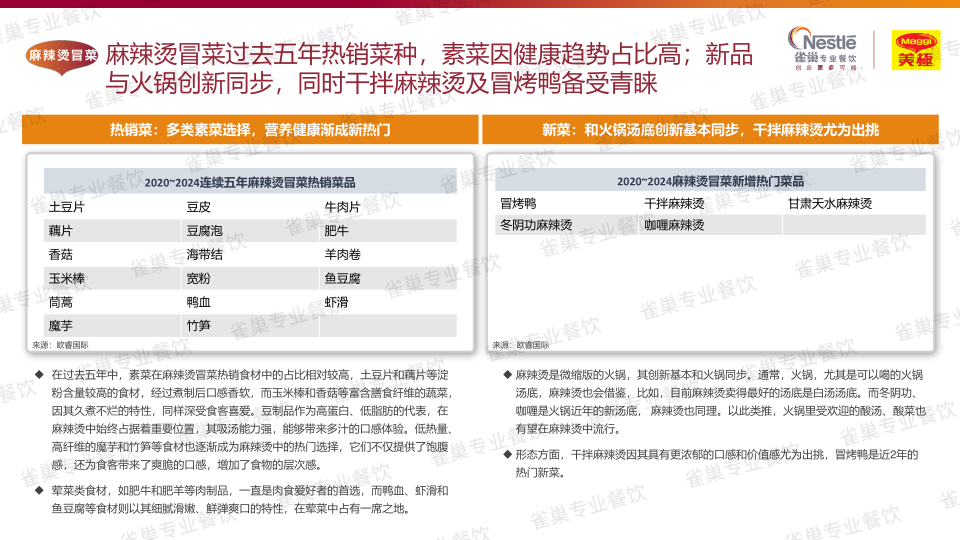Click the source note under the left table
The height and width of the screenshot is (540, 960).
[x=60, y=345]
